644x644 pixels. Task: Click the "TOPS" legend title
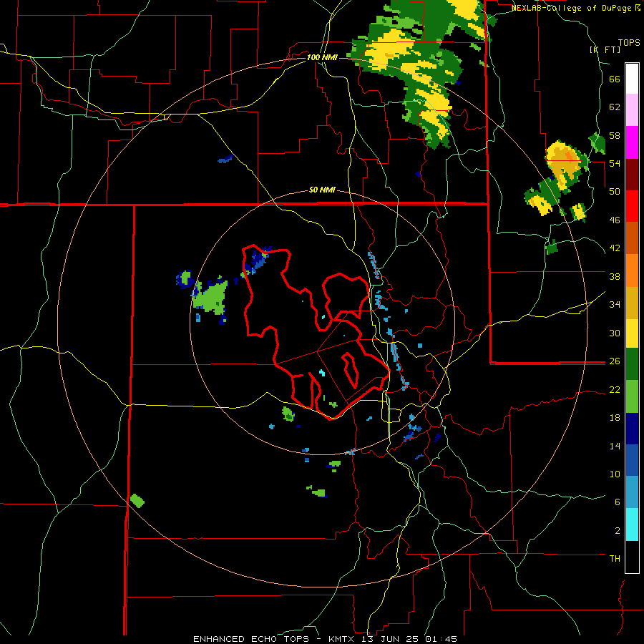(629, 43)
